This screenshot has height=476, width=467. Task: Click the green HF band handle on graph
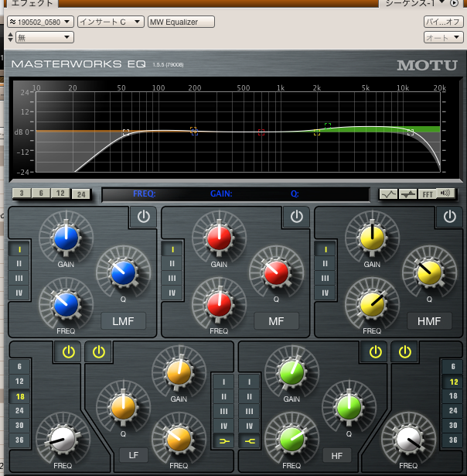click(x=328, y=125)
